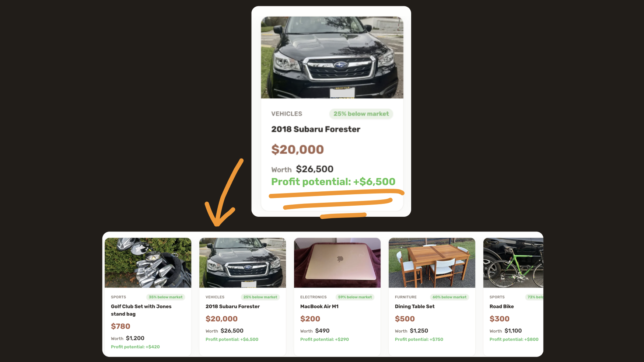Open the featured 2018 Subaru Forester card
Screen dimensions: 644x362
coord(330,111)
